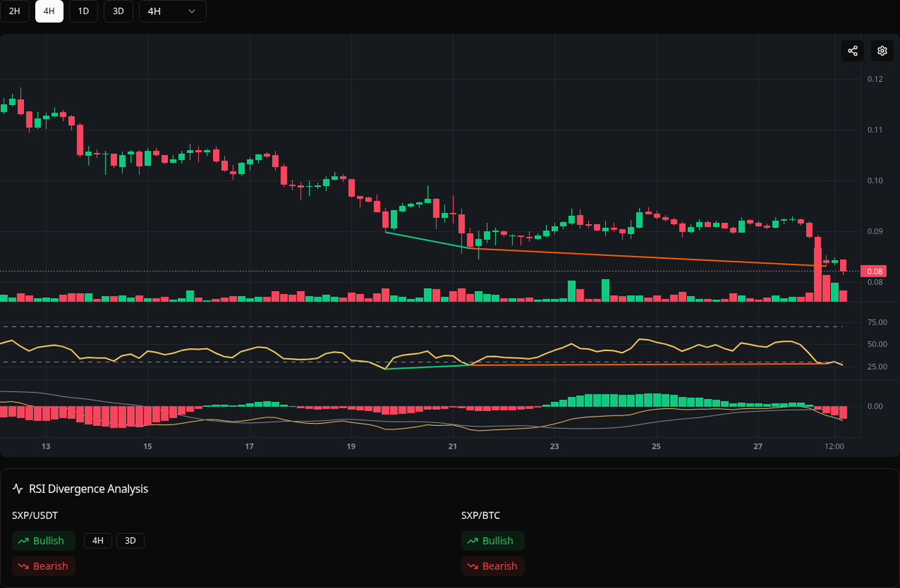Click the bullish trend arrow inside SXP/USDT tag
The image size is (900, 588).
[x=22, y=540]
